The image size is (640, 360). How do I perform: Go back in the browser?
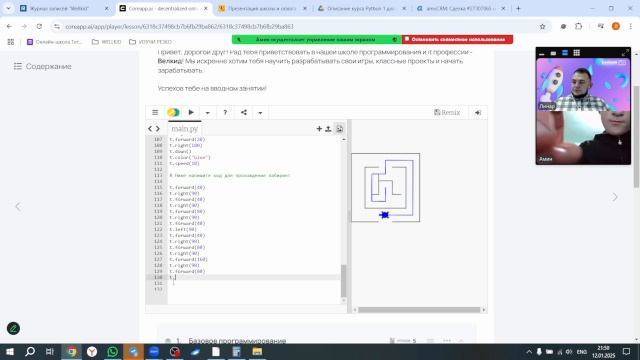click(x=9, y=26)
